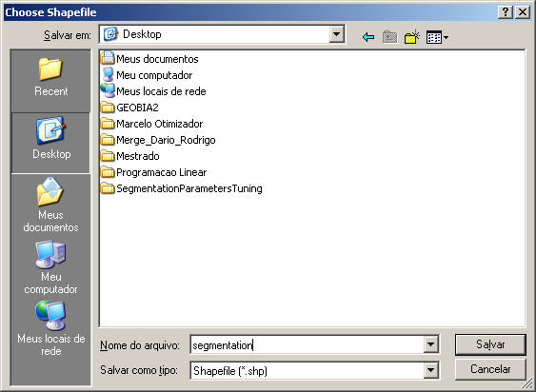Select the SegmentationParametersTuning folder name
This screenshot has height=392, width=536.
point(189,188)
